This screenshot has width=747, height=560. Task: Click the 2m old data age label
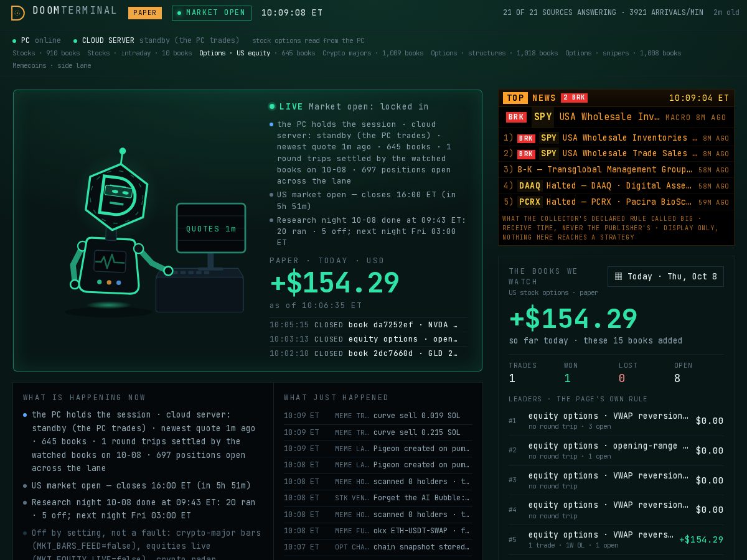click(726, 12)
